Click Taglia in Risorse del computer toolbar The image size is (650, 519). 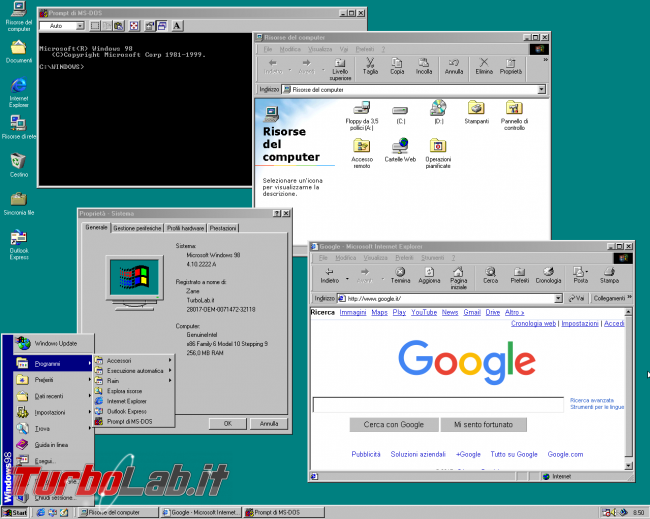(370, 66)
